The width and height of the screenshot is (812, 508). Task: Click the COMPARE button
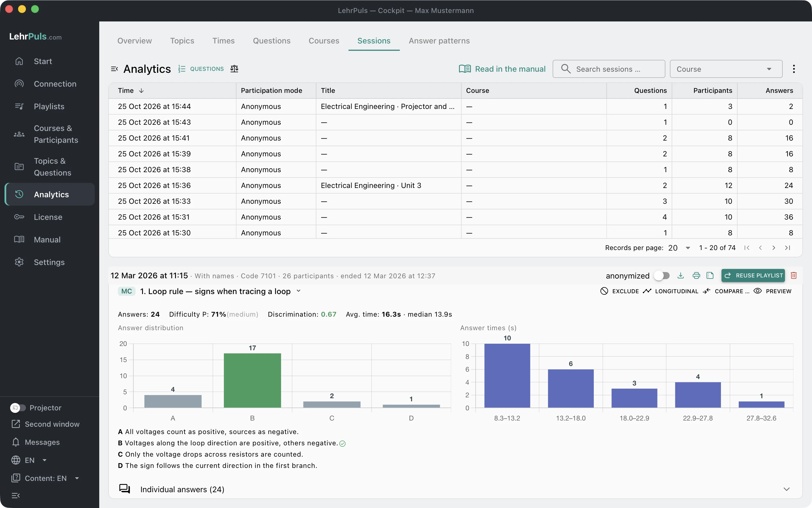pos(726,291)
